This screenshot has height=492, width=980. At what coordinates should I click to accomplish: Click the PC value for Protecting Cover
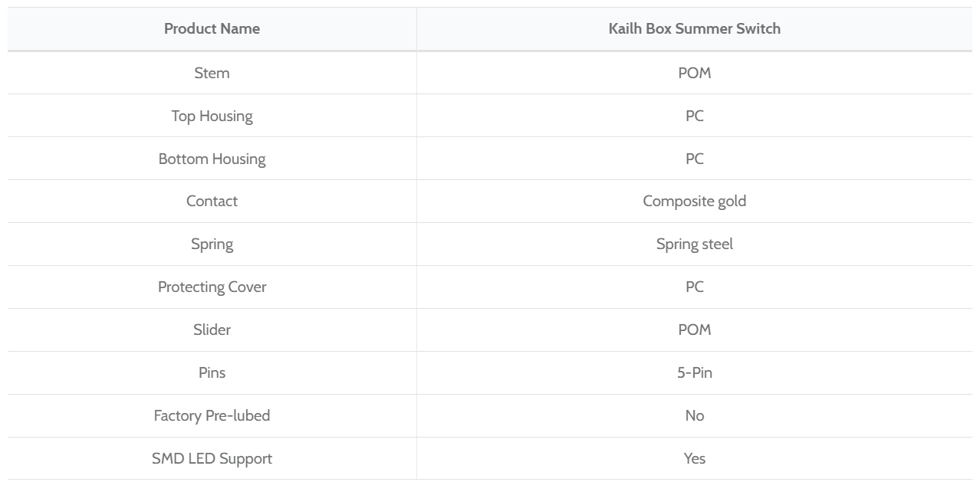[694, 287]
